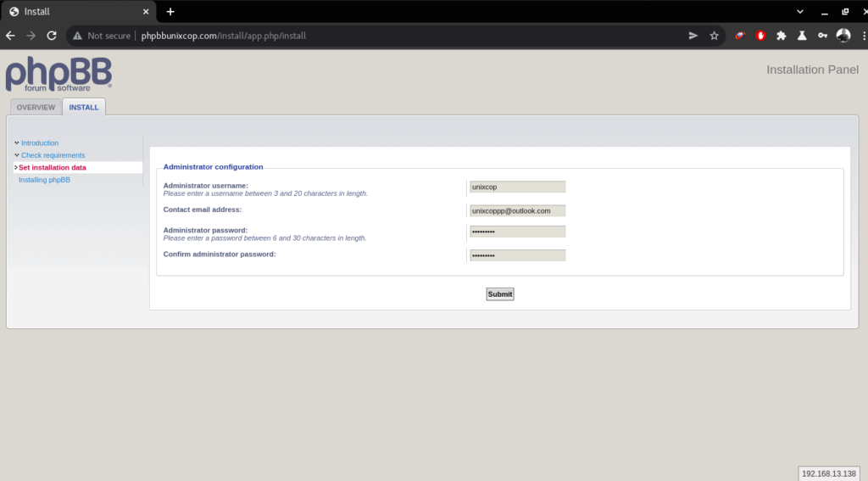Reload the install page
Image resolution: width=868 pixels, height=481 pixels.
52,36
